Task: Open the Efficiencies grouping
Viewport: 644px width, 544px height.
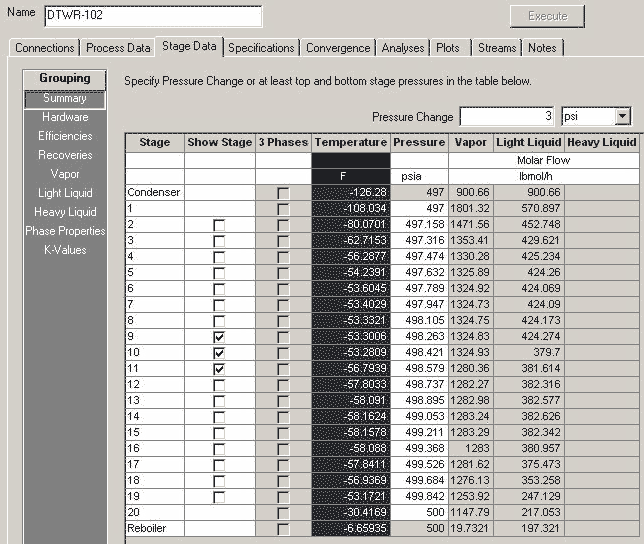Action: pos(65,136)
